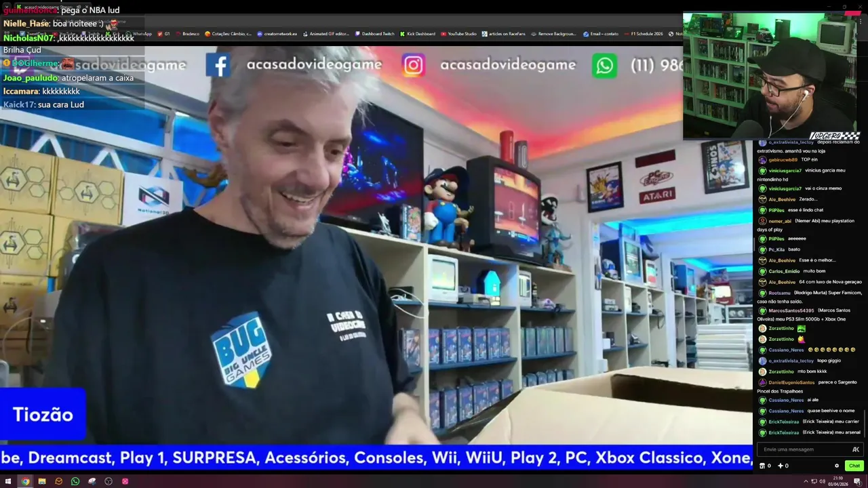This screenshot has width=868, height=488.
Task: Open the Remove Background bookmark
Action: (554, 33)
